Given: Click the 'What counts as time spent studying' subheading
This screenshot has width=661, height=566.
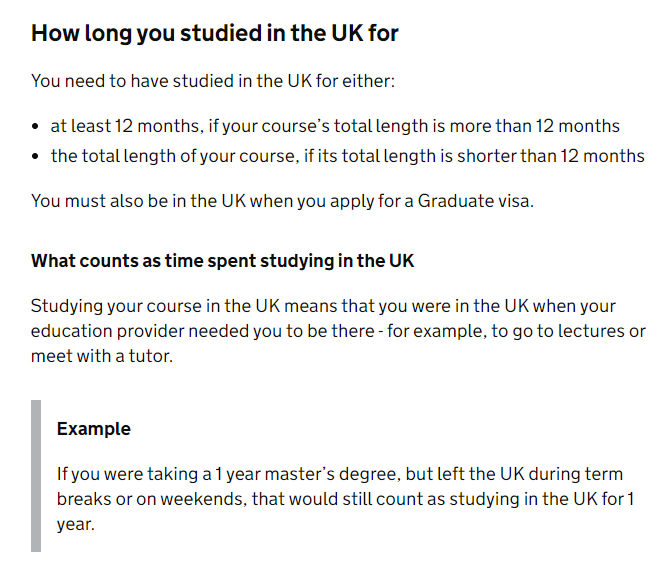Looking at the screenshot, I should [x=223, y=261].
